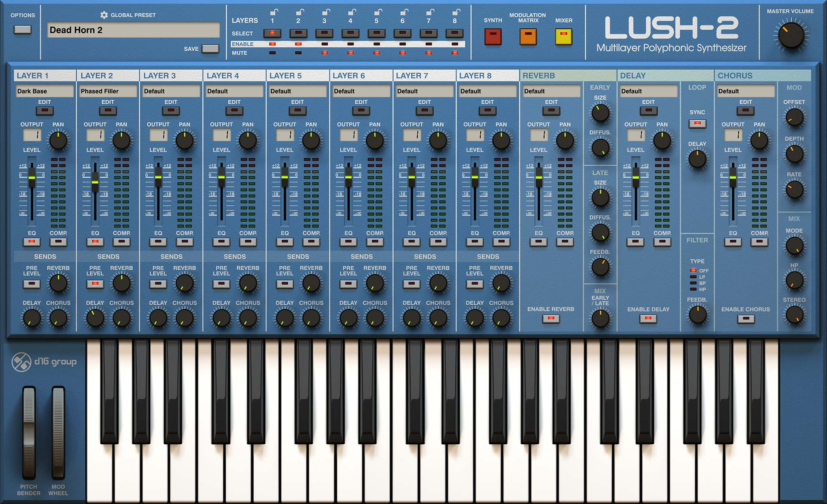Open Dead Horn 2 global preset list
The width and height of the screenshot is (827, 504).
pyautogui.click(x=133, y=30)
